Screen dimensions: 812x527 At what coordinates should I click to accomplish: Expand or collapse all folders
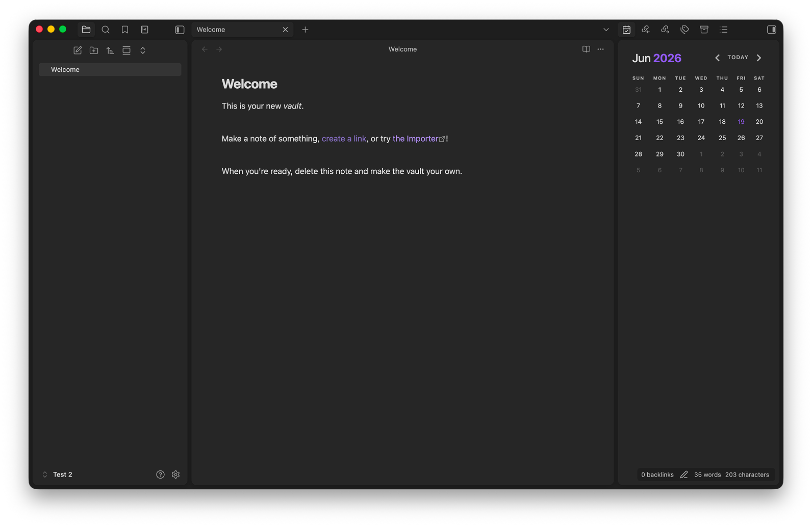click(x=143, y=50)
